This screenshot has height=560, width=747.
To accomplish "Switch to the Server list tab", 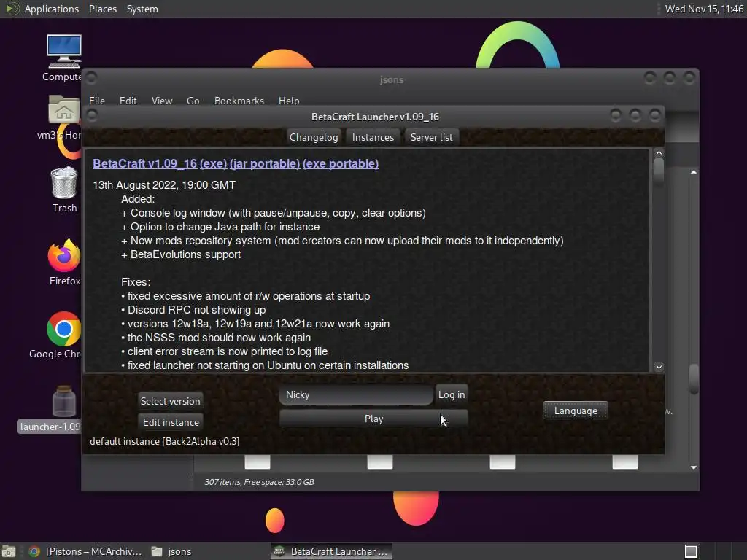I will click(x=432, y=137).
